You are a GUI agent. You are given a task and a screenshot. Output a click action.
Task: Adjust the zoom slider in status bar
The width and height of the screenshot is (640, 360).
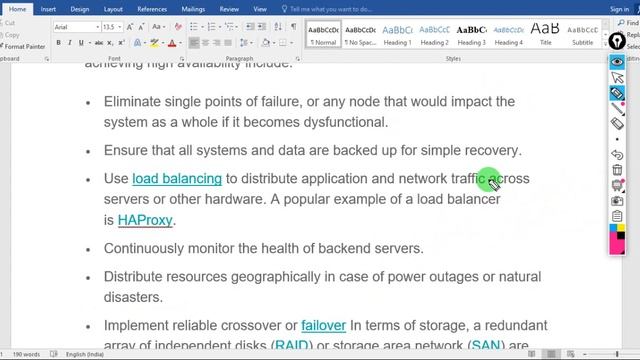tap(617, 354)
